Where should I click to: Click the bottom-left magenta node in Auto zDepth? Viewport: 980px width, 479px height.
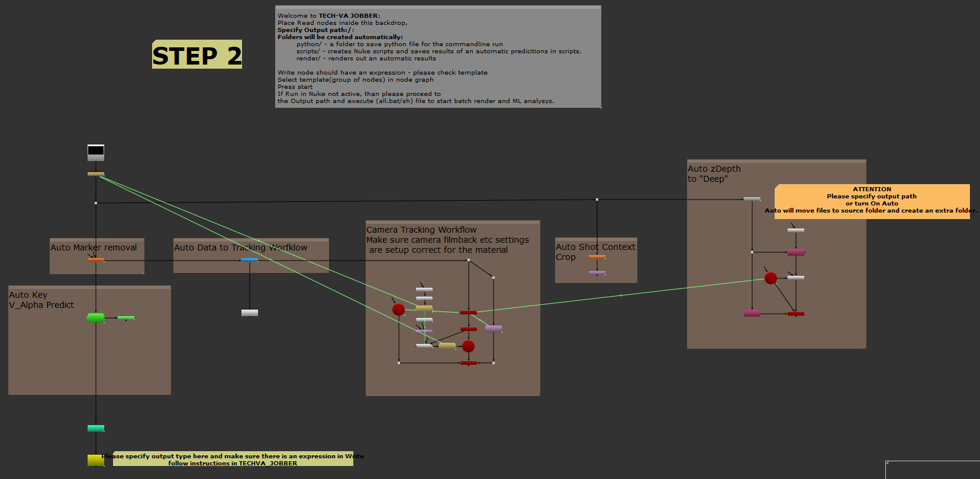pos(752,313)
